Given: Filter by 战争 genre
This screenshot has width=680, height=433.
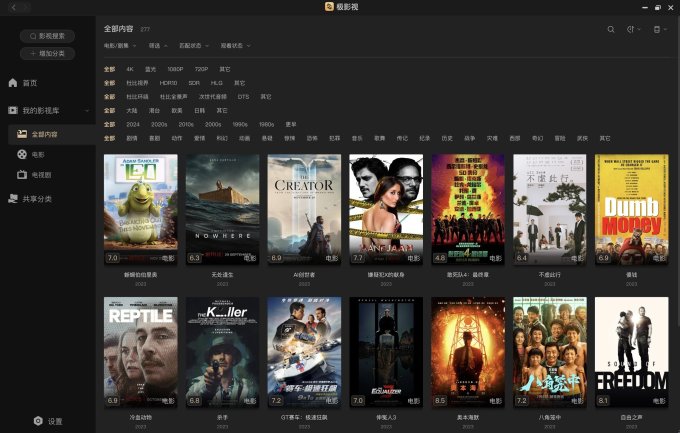Looking at the screenshot, I should (x=470, y=138).
